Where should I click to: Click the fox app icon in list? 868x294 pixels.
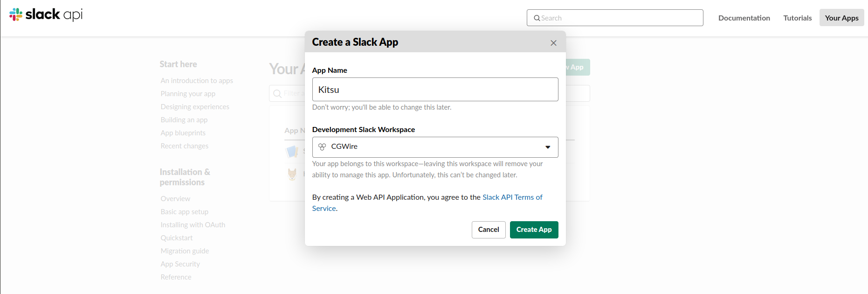(292, 174)
